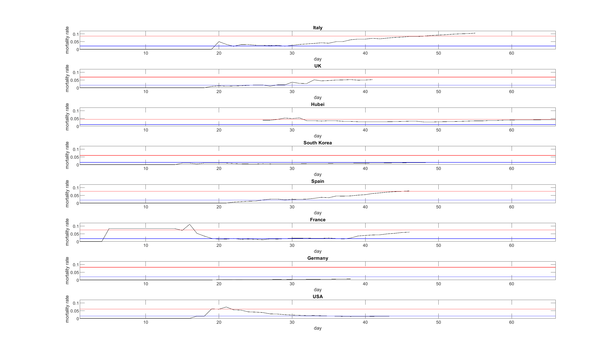Viewport: 614px width, 364px height.
Task: Click the 10 tick label on France x-axis
Action: (146, 246)
